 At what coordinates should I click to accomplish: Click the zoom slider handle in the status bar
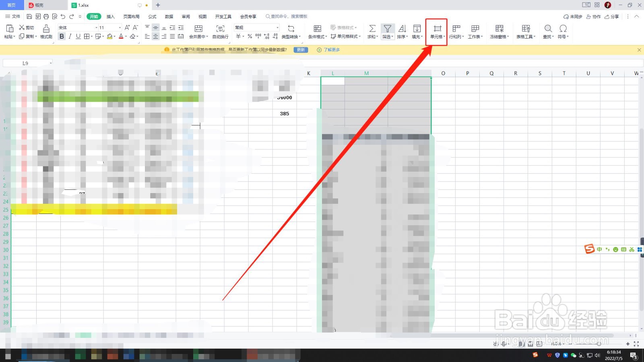coord(599,344)
